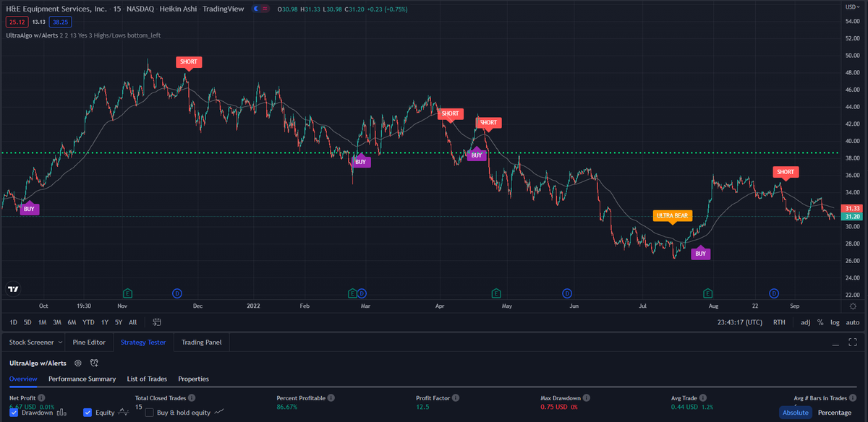Set range to 5D
868x422 pixels.
27,322
